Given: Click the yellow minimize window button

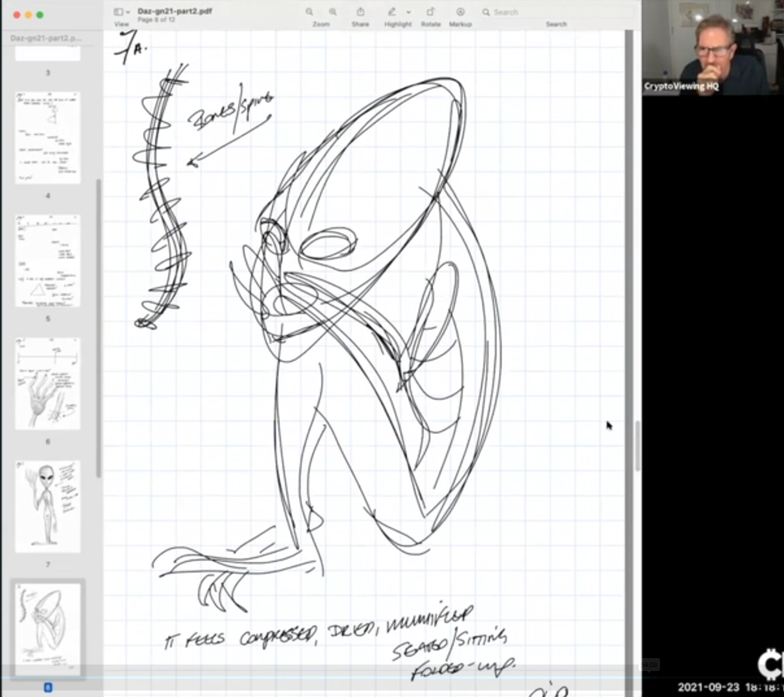Looking at the screenshot, I should (x=29, y=14).
